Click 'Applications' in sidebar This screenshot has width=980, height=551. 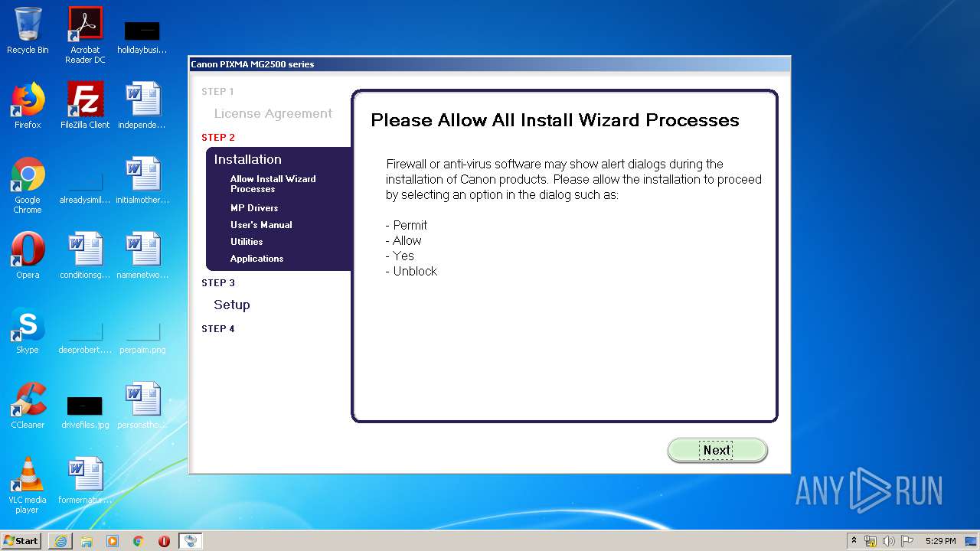click(x=256, y=259)
